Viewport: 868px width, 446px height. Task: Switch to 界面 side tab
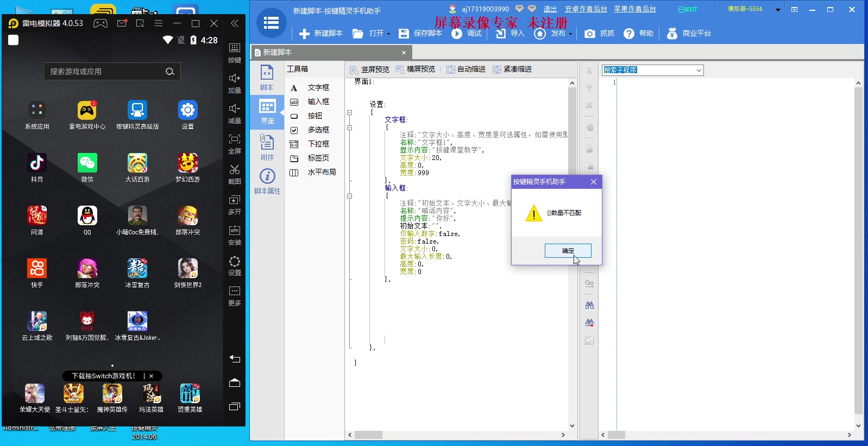click(x=267, y=112)
